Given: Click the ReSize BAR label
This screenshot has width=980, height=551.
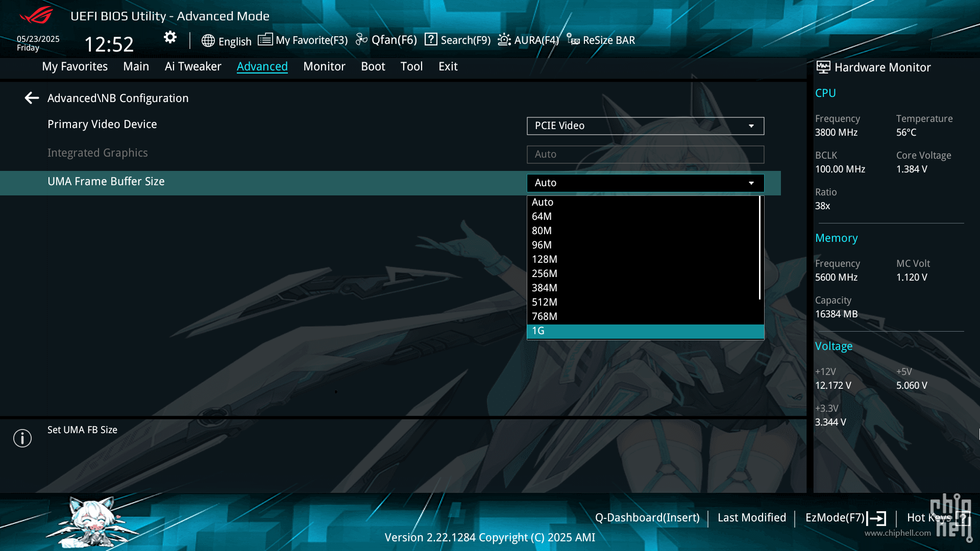Looking at the screenshot, I should (x=609, y=40).
